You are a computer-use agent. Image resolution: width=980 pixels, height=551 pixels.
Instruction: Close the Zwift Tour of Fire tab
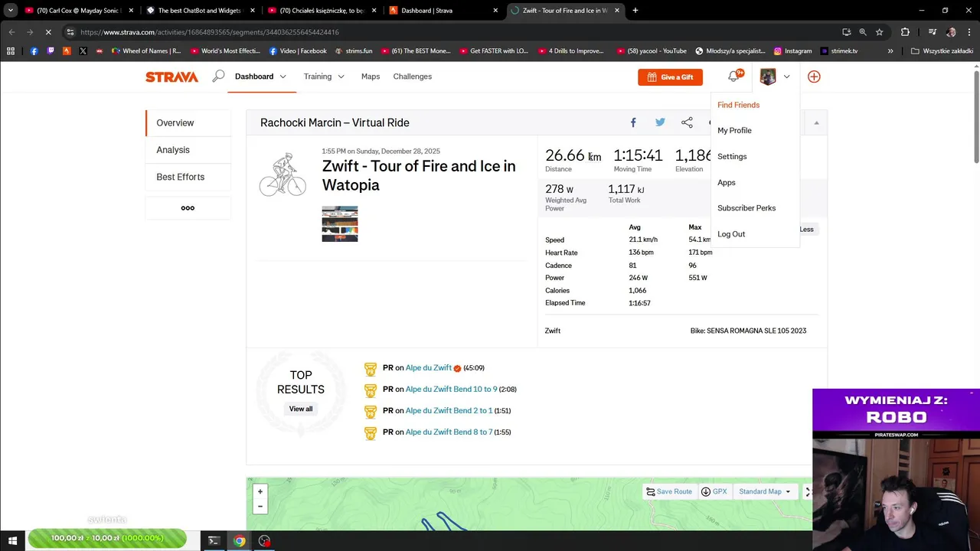click(616, 11)
